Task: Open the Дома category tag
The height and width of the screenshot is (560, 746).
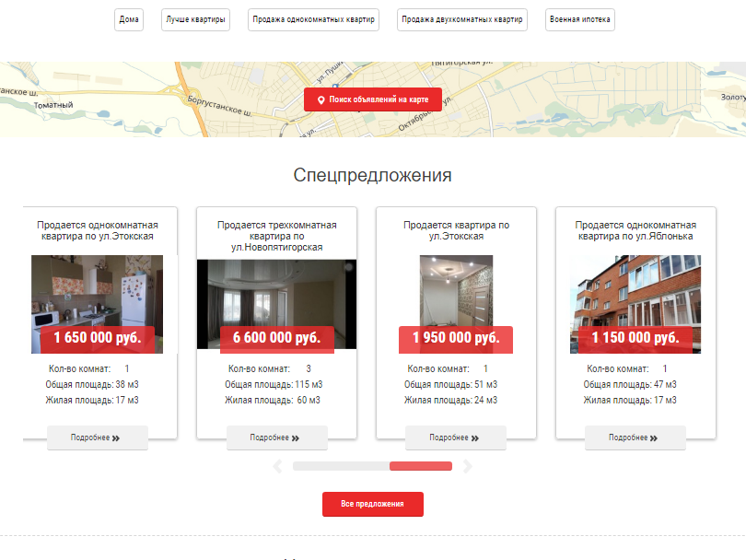Action: (x=129, y=19)
